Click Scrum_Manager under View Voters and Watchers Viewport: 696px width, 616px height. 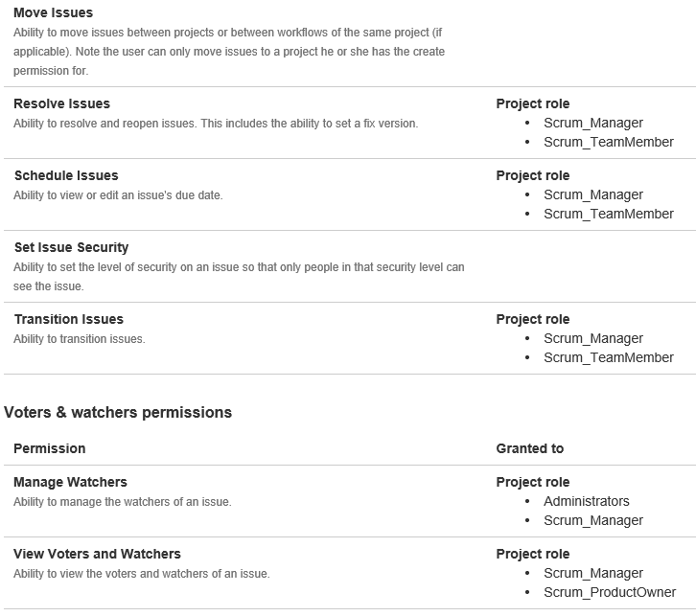(593, 573)
